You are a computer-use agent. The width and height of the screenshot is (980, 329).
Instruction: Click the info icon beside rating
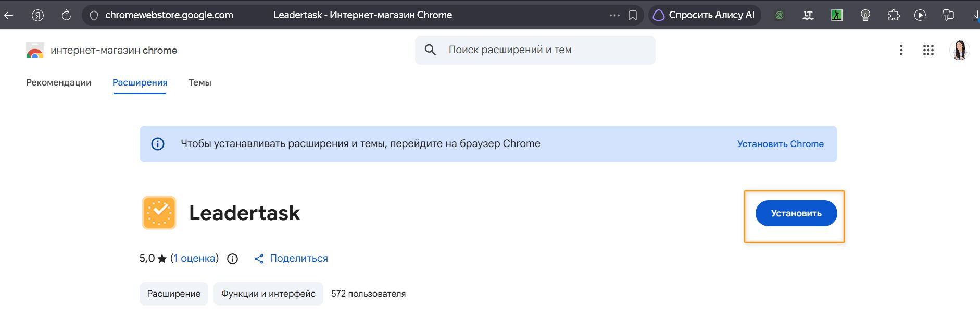[233, 259]
